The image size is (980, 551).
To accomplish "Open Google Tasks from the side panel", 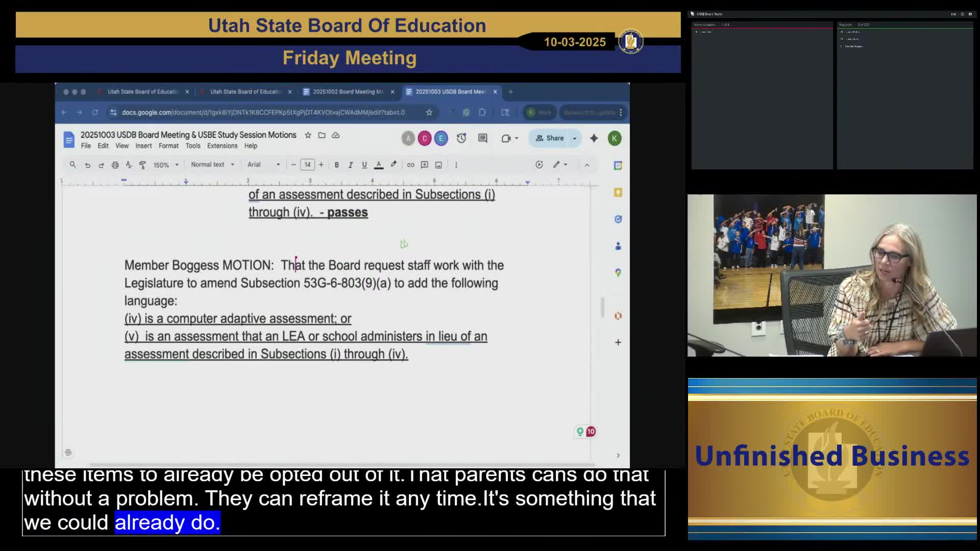I will tap(618, 219).
